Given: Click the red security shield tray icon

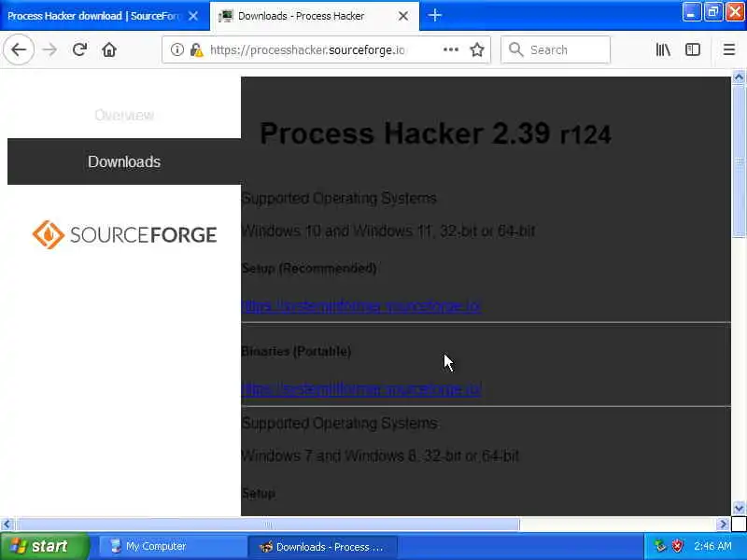Looking at the screenshot, I should (x=677, y=546).
